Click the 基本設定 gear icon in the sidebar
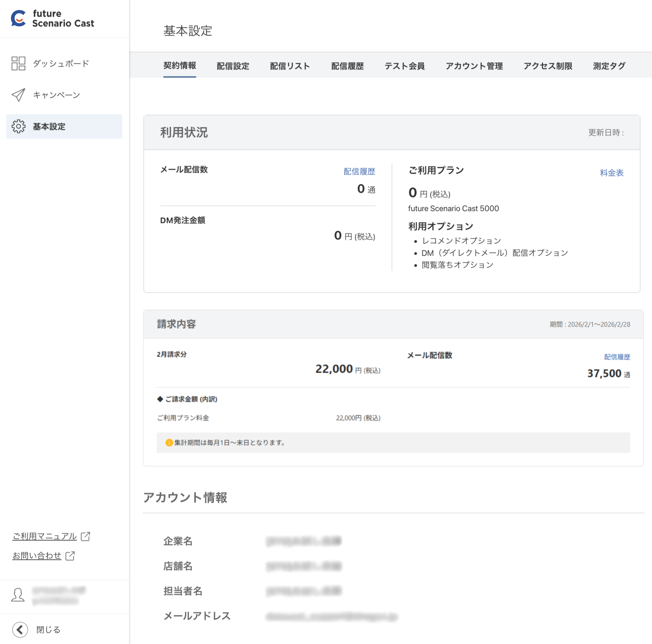652x644 pixels. point(19,126)
